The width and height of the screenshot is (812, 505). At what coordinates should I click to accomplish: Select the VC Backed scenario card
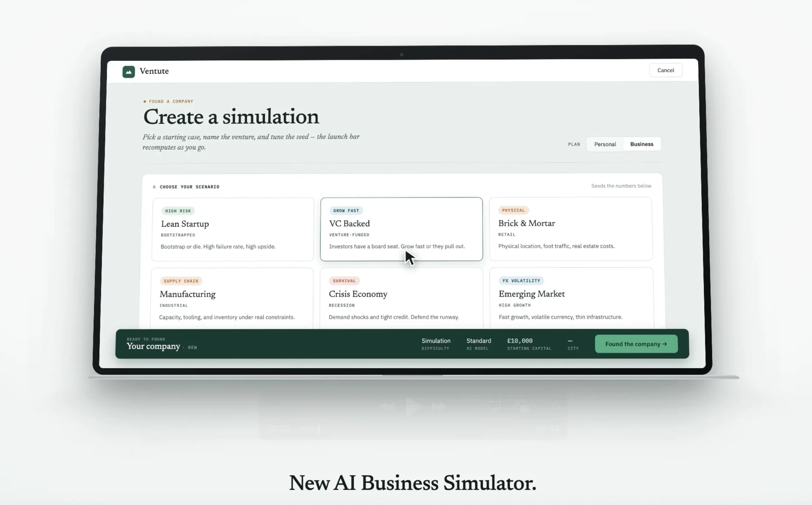[401, 229]
